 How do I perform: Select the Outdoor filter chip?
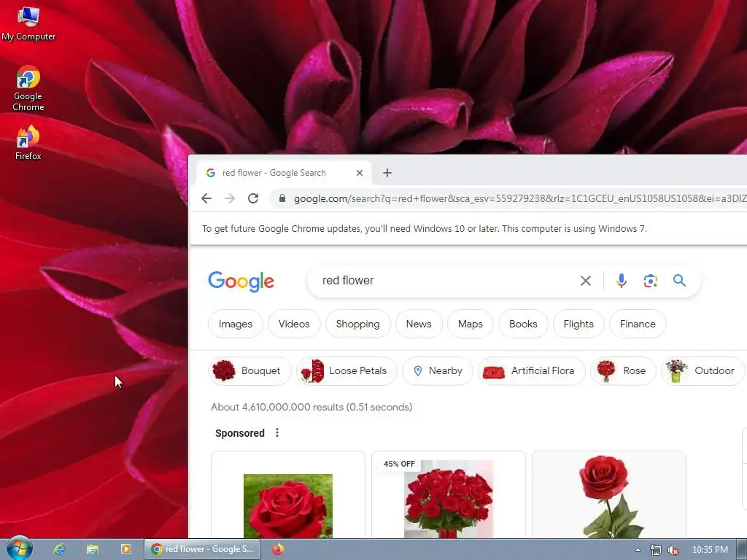[703, 370]
